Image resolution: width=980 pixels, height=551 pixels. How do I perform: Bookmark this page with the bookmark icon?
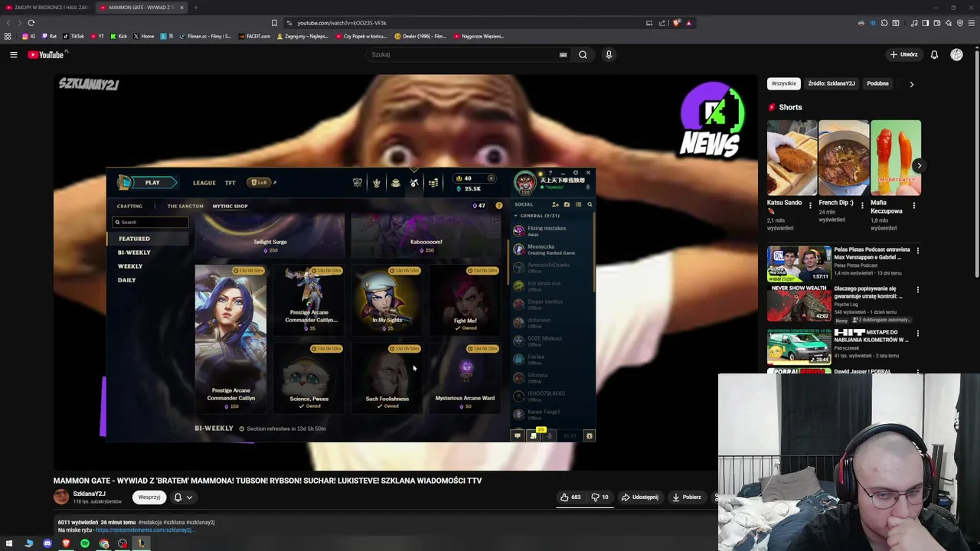[x=274, y=23]
